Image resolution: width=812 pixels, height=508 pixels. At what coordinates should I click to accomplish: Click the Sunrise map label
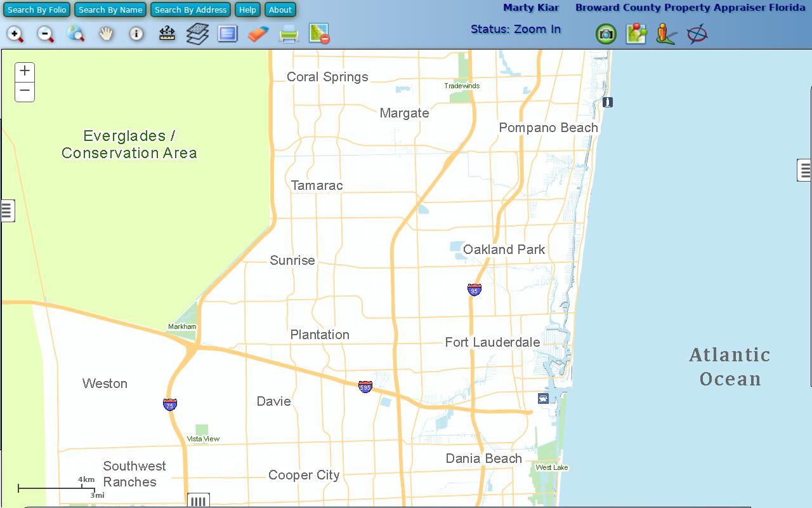pos(292,260)
